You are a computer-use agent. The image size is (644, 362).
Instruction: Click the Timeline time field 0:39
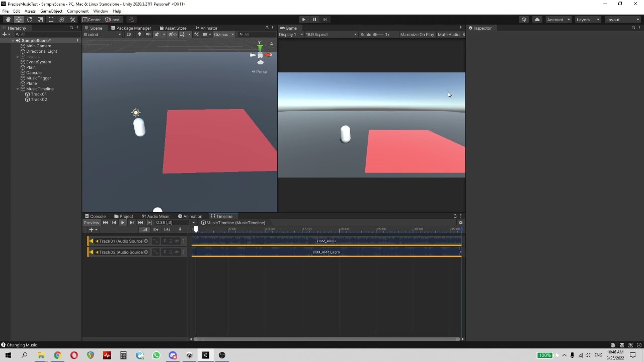click(172, 223)
